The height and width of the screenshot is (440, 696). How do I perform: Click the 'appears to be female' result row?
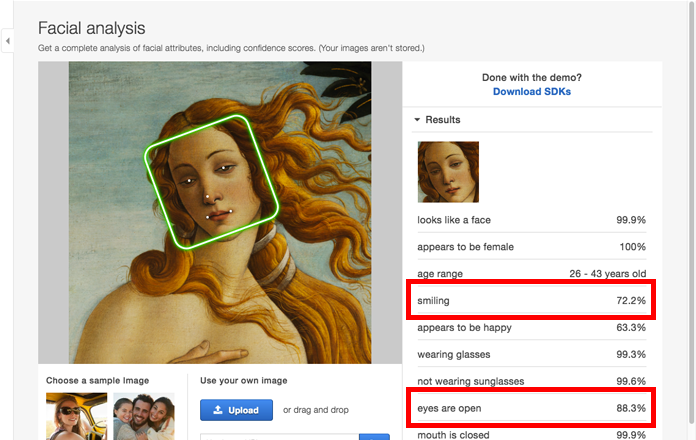pyautogui.click(x=531, y=247)
